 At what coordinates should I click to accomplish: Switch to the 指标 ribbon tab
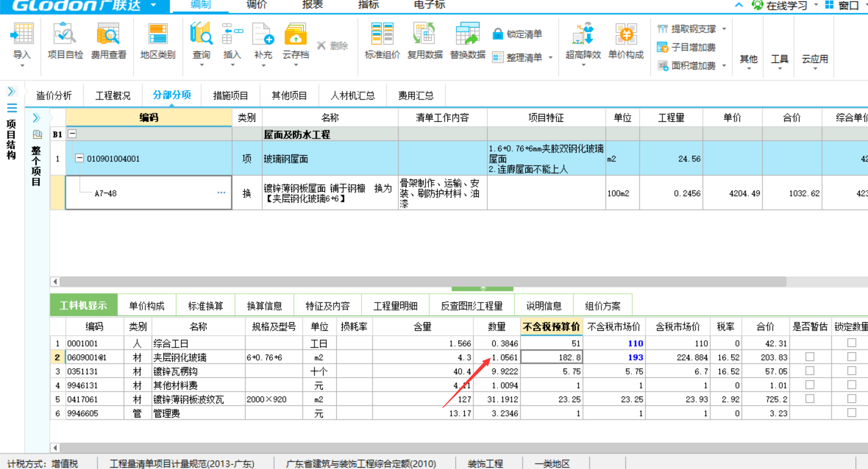(x=369, y=5)
